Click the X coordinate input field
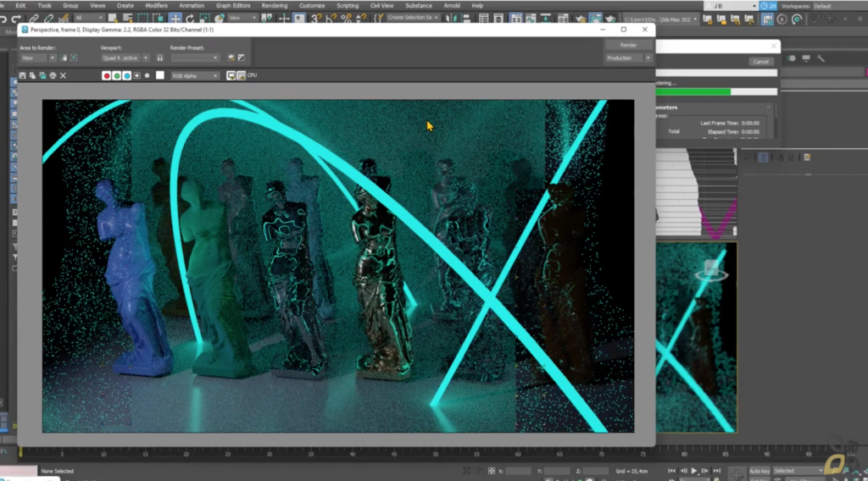 point(518,471)
